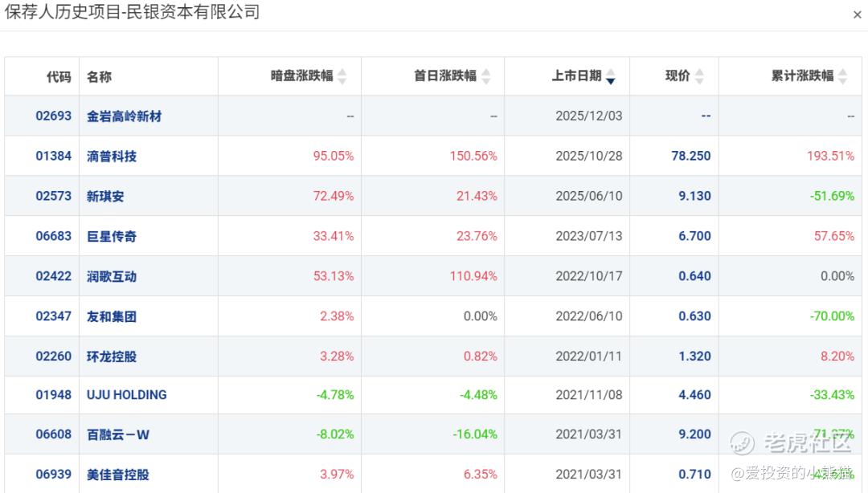Open UJU HOLDING stock page
This screenshot has height=493, width=868.
(127, 395)
